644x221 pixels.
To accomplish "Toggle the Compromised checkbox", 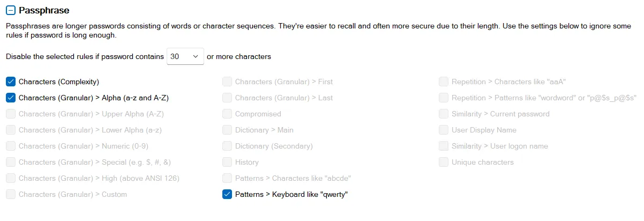I will click(227, 114).
